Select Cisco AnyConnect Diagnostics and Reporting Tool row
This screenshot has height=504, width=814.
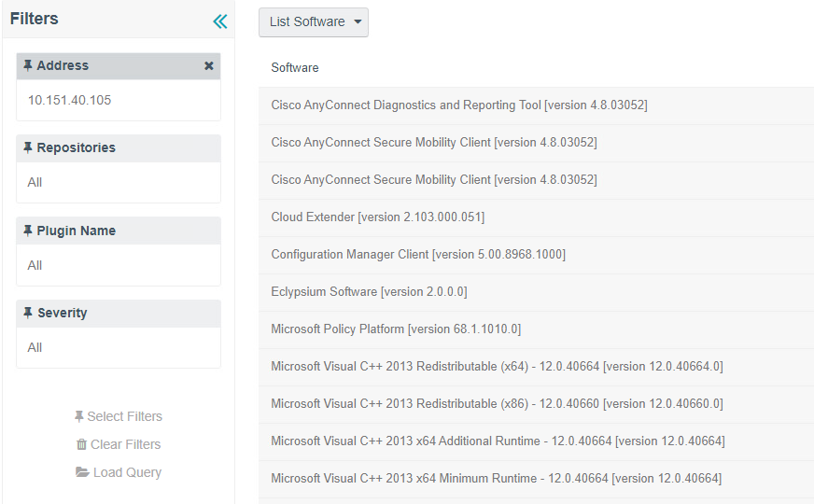click(x=536, y=105)
